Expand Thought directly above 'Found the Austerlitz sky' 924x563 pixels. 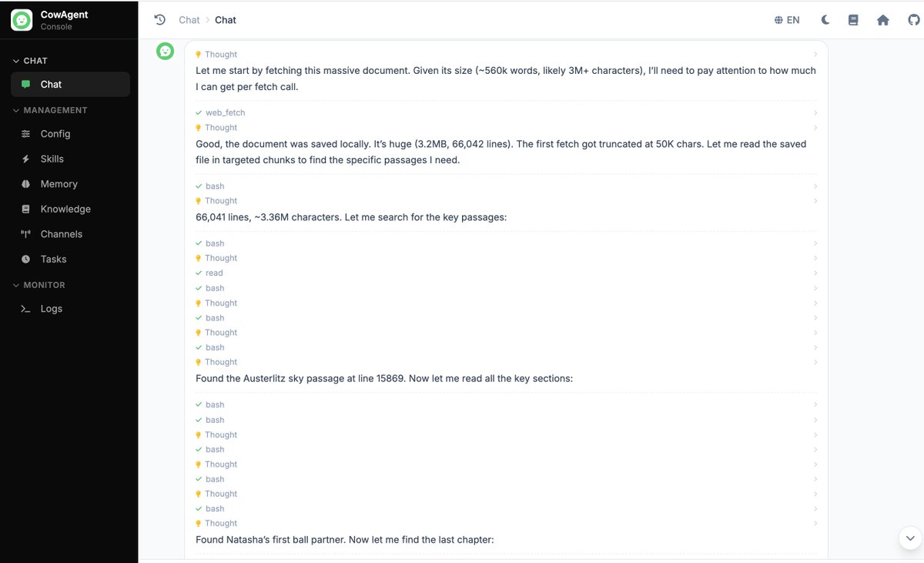(506, 362)
